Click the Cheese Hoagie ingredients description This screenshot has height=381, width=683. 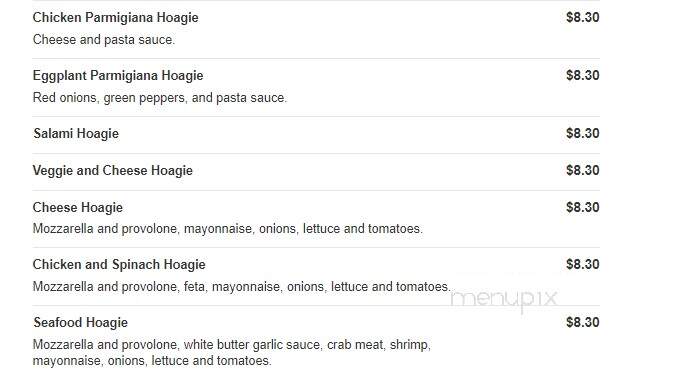pos(228,229)
